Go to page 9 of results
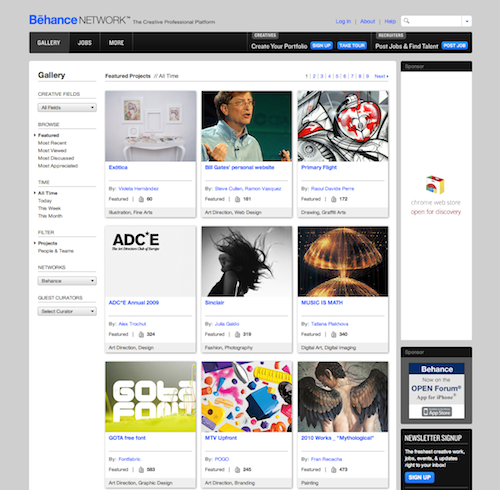This screenshot has height=490, width=500. pyautogui.click(x=367, y=76)
